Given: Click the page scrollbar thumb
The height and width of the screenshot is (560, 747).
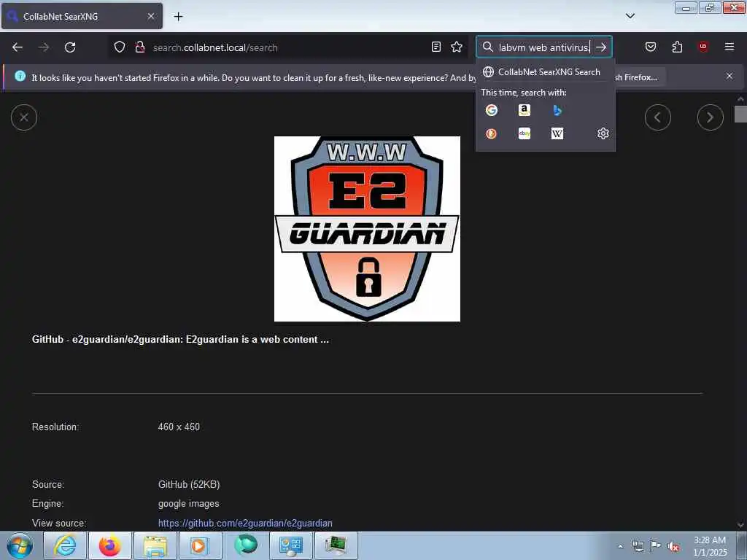Looking at the screenshot, I should 741,114.
